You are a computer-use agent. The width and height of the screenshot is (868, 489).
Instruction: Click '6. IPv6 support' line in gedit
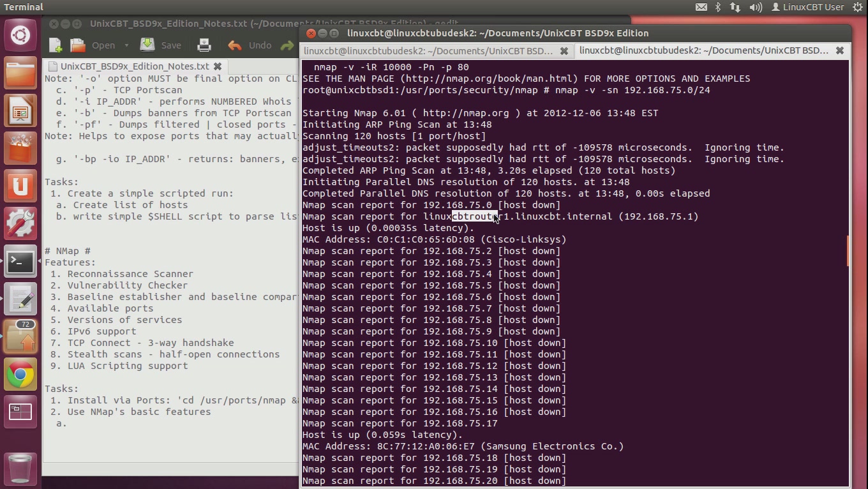pyautogui.click(x=93, y=331)
